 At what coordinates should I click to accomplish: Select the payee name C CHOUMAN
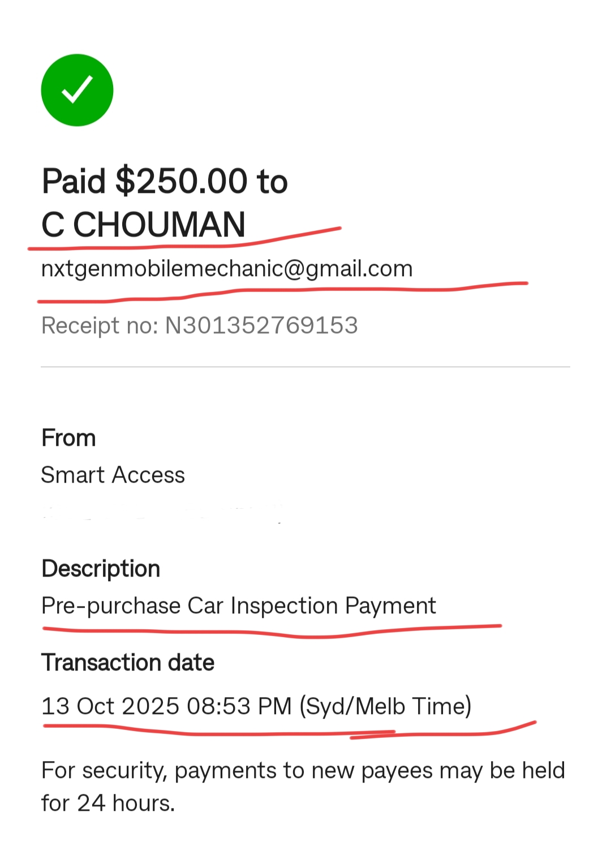[x=143, y=225]
